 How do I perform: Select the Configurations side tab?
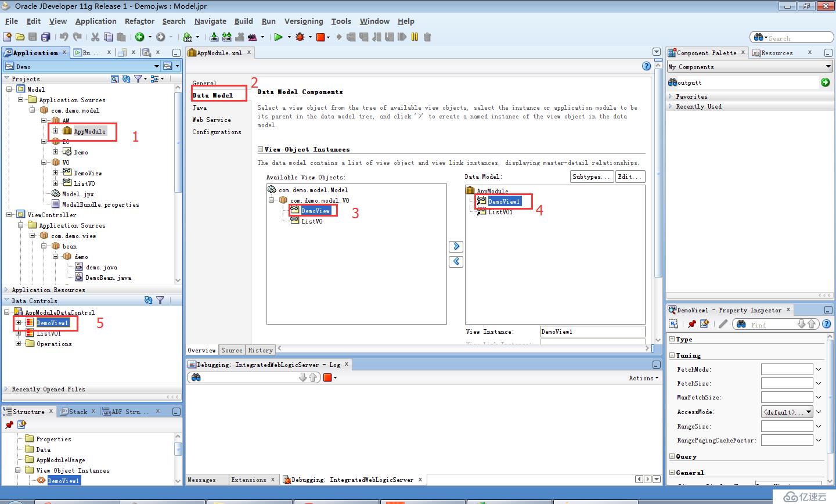click(217, 132)
